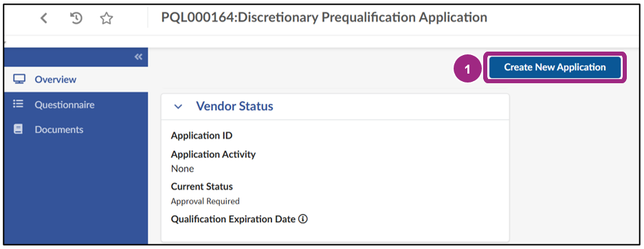
Task: Click the Vendor Status heading
Action: click(234, 107)
